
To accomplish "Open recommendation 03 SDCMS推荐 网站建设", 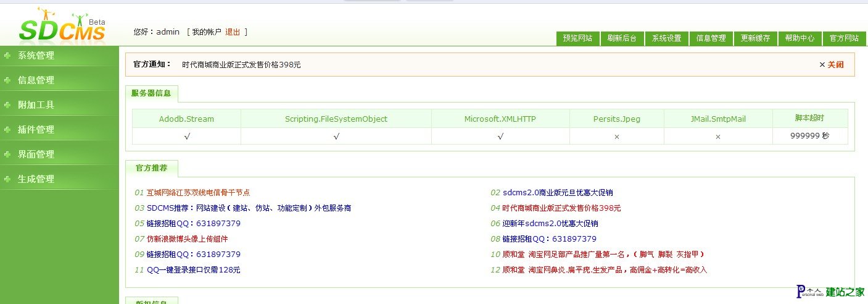I will 249,208.
